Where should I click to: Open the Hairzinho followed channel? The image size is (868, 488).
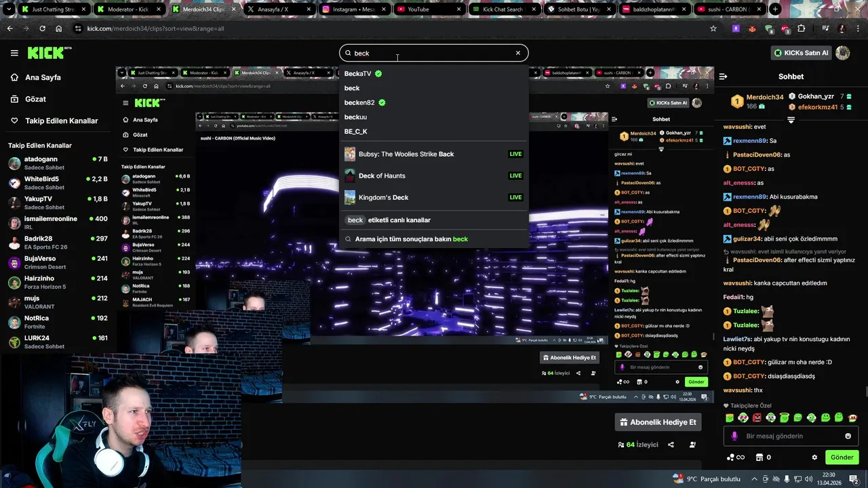click(58, 283)
